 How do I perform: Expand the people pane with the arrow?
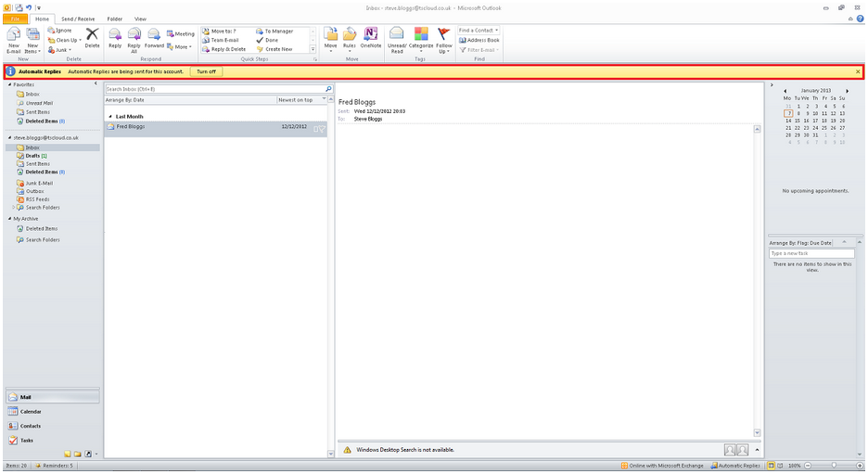pyautogui.click(x=758, y=450)
